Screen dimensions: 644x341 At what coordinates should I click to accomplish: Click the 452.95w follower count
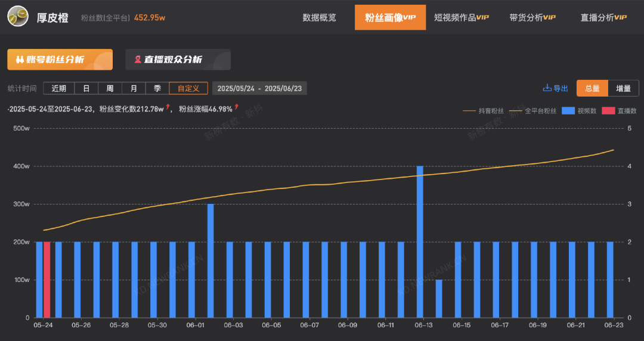150,18
